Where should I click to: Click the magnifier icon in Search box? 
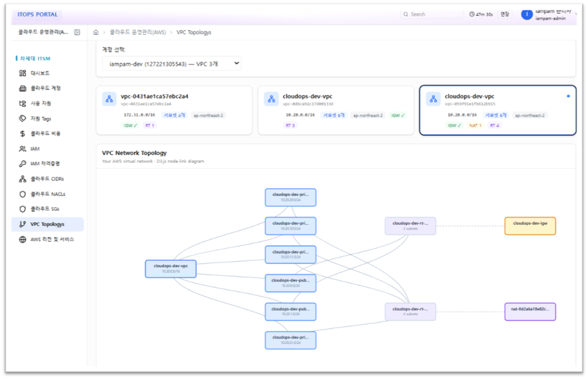click(x=406, y=14)
